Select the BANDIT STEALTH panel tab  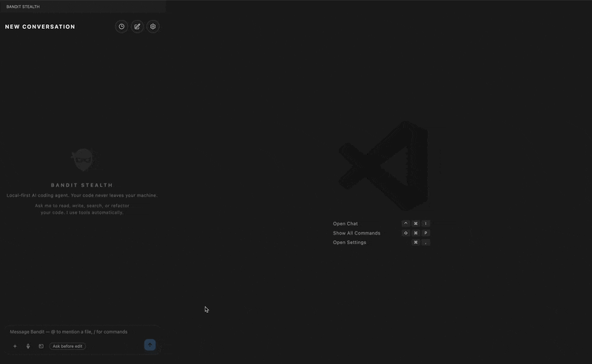tap(23, 7)
